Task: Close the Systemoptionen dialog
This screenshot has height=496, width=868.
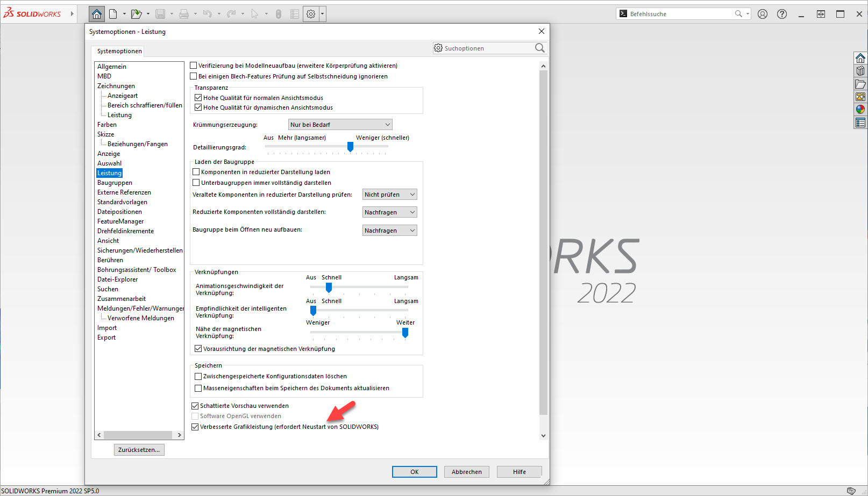Action: pyautogui.click(x=542, y=31)
